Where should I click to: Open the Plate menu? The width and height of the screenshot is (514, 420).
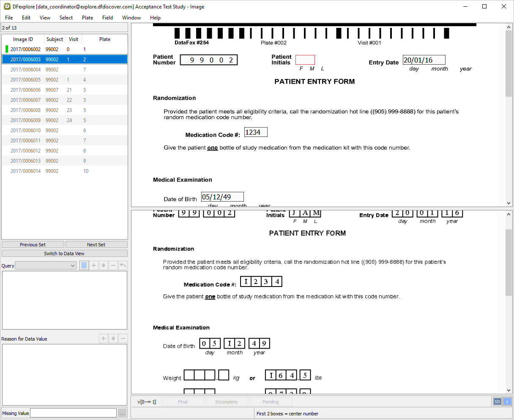click(x=87, y=18)
